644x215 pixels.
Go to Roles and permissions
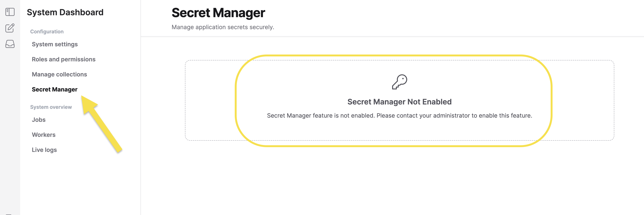63,59
